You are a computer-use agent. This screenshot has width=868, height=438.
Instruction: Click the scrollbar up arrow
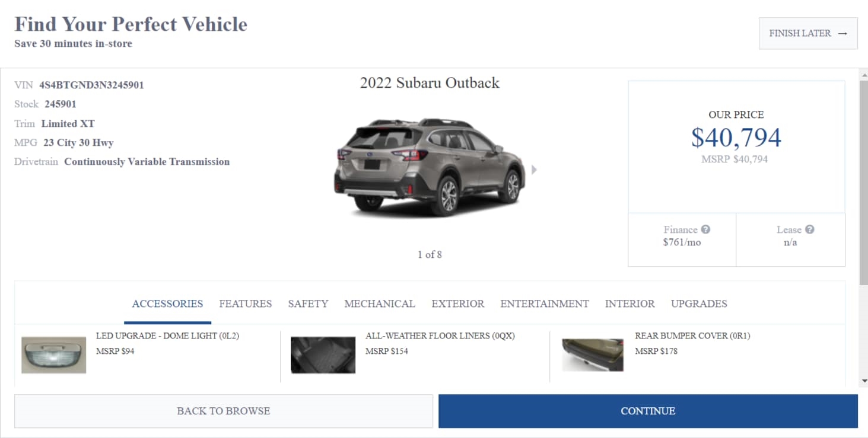click(x=864, y=73)
